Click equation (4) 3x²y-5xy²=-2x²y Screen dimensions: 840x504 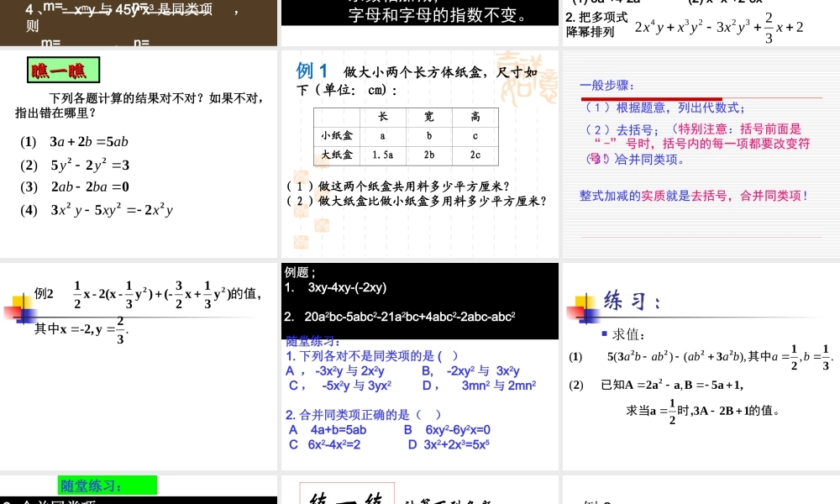97,209
